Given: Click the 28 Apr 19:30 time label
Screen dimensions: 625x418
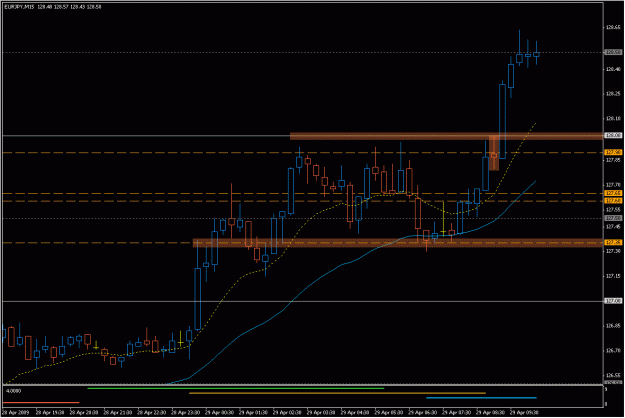Looking at the screenshot, I should point(49,412).
